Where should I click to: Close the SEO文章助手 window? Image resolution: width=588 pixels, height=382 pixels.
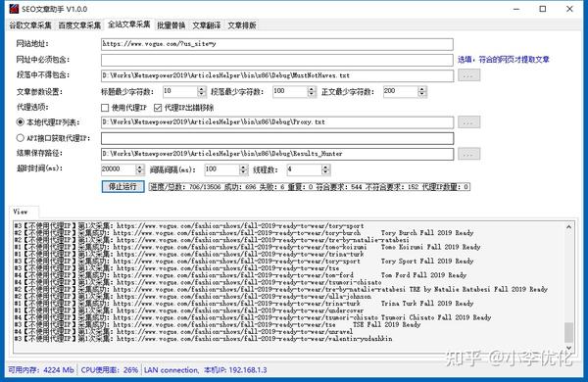point(569,9)
